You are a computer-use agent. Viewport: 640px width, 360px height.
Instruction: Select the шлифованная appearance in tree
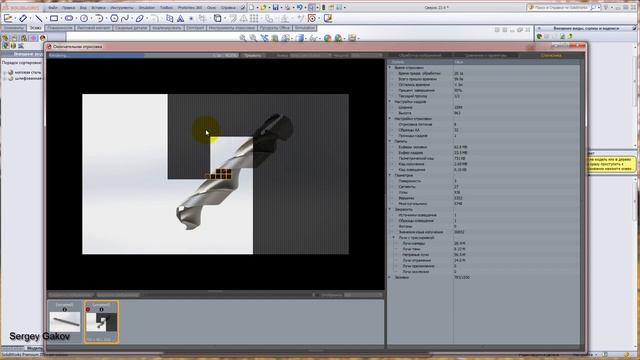click(x=28, y=78)
